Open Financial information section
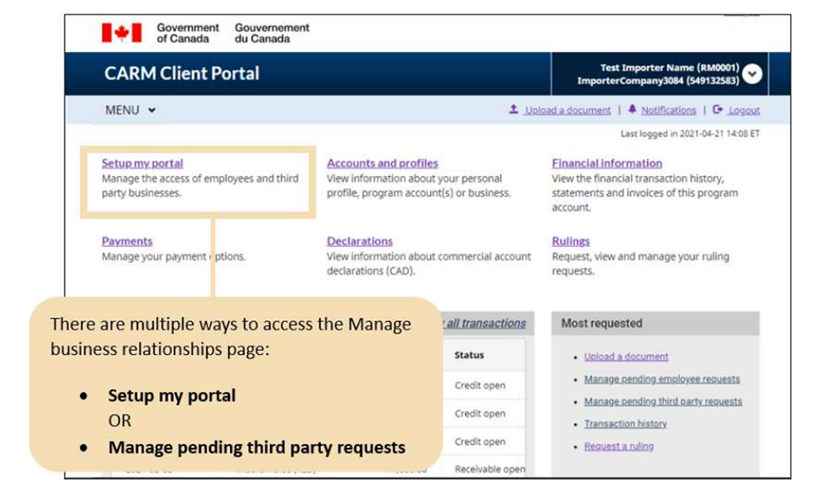Image resolution: width=830 pixels, height=504 pixels. pos(606,163)
